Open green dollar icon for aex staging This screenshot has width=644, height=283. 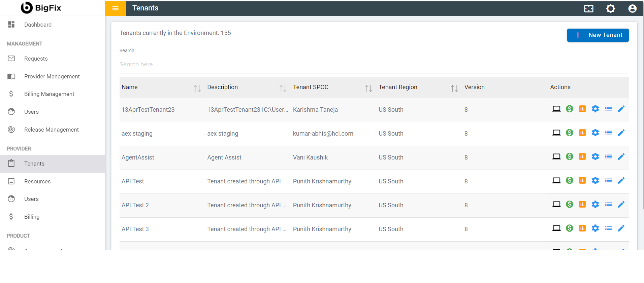tap(570, 133)
